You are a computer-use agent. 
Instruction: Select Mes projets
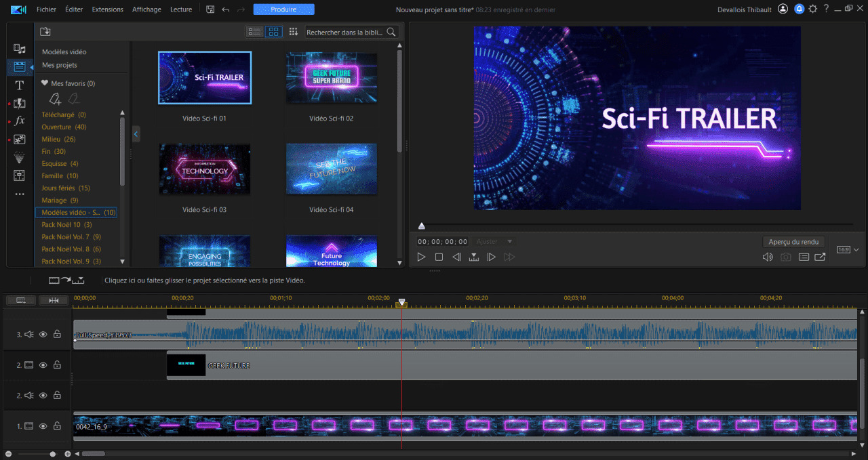(60, 65)
